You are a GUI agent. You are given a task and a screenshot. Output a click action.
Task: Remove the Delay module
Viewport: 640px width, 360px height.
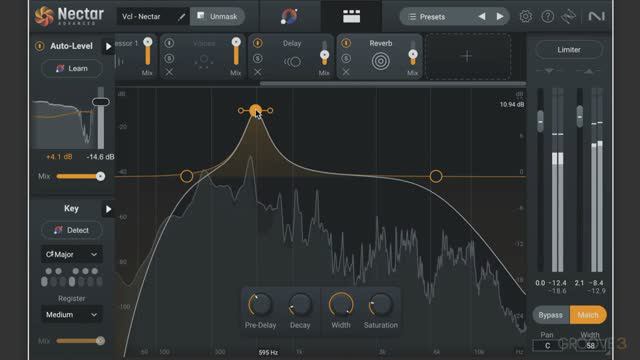point(258,72)
